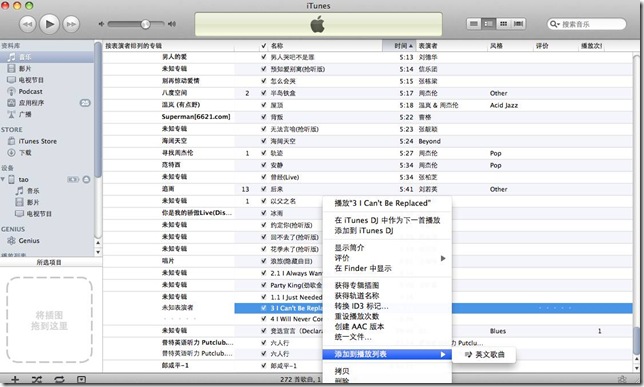Choose Play "3 I Can't Be Replaced"
This screenshot has height=387, width=644.
(387, 203)
